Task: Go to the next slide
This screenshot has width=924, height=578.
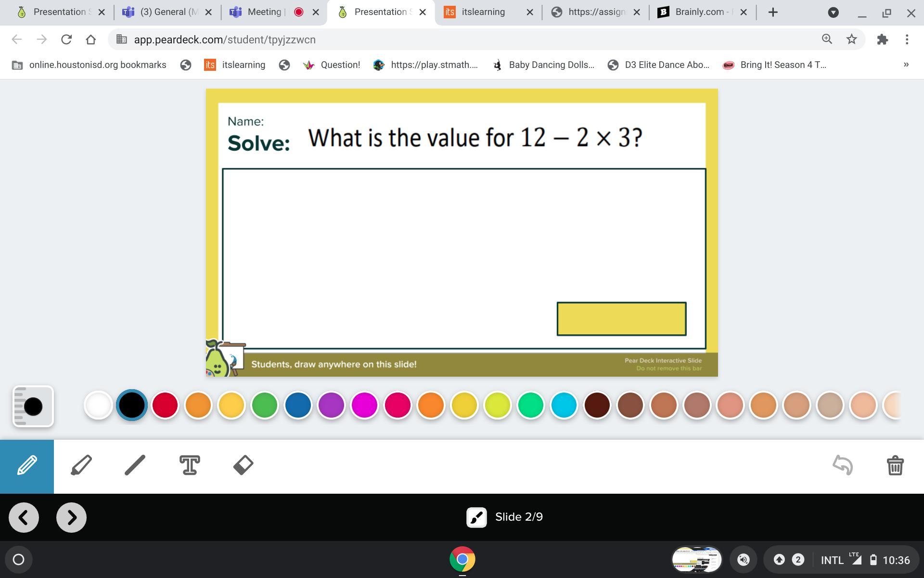Action: click(x=71, y=518)
